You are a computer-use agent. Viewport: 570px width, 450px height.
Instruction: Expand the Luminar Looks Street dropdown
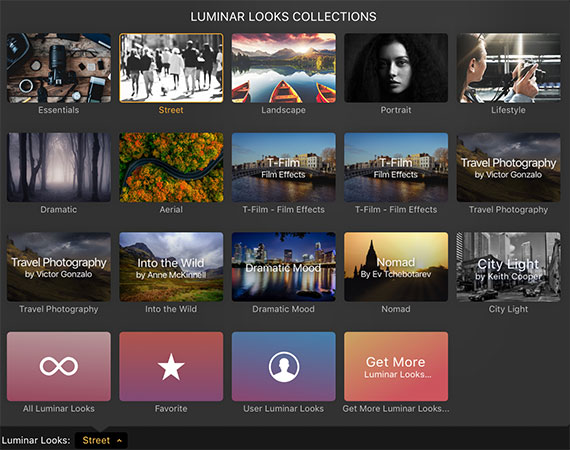(101, 440)
